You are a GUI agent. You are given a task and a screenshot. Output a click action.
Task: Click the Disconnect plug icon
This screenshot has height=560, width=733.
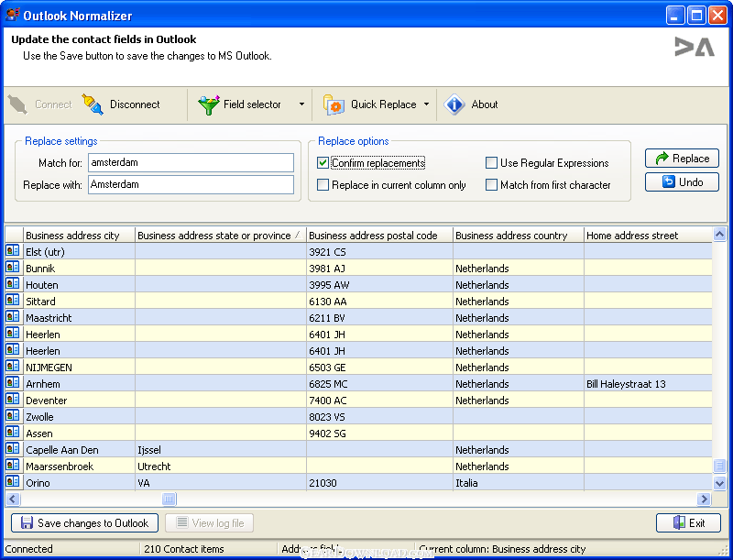93,104
